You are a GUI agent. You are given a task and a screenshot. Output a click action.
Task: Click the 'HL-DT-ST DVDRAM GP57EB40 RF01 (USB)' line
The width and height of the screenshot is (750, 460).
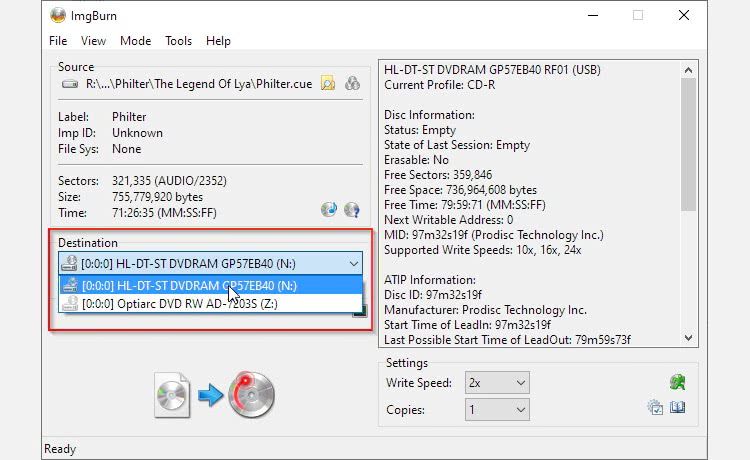492,70
